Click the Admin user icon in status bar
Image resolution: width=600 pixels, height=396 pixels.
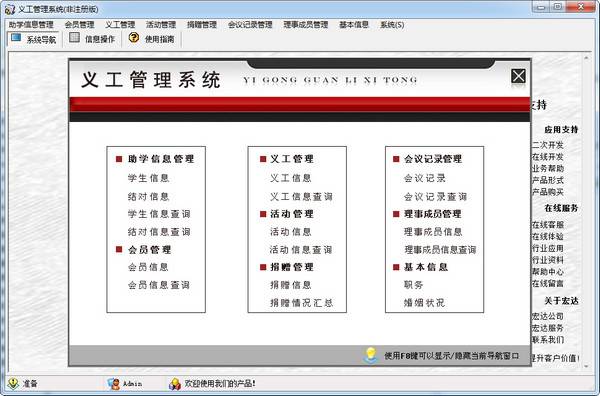coord(114,383)
